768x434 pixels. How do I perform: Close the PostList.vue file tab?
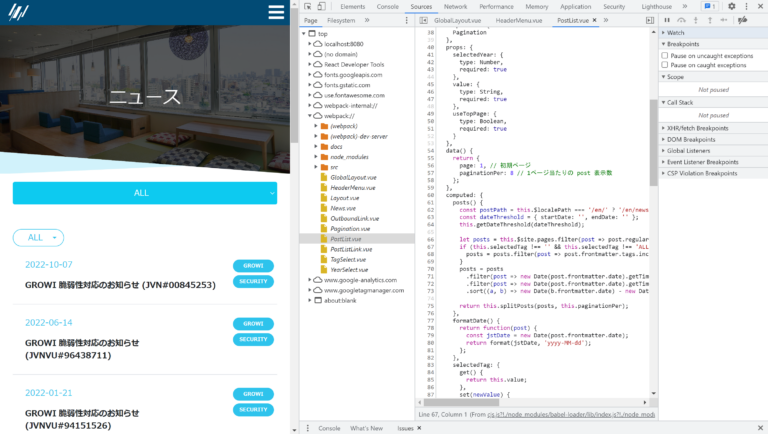coord(596,20)
